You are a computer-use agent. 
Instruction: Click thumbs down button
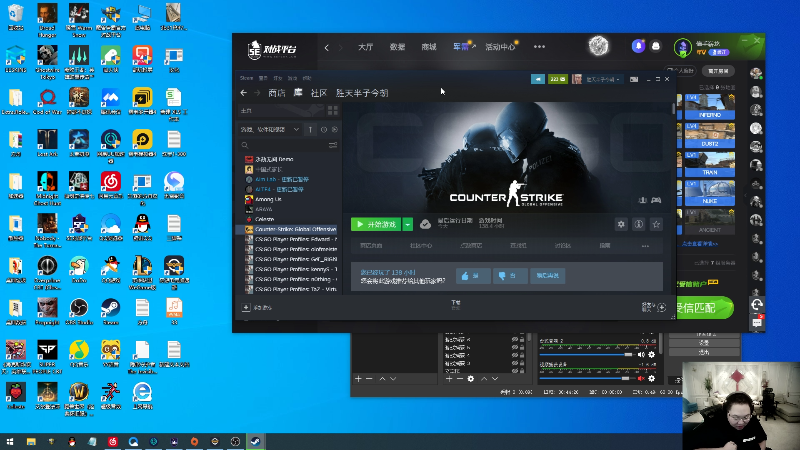coord(510,276)
